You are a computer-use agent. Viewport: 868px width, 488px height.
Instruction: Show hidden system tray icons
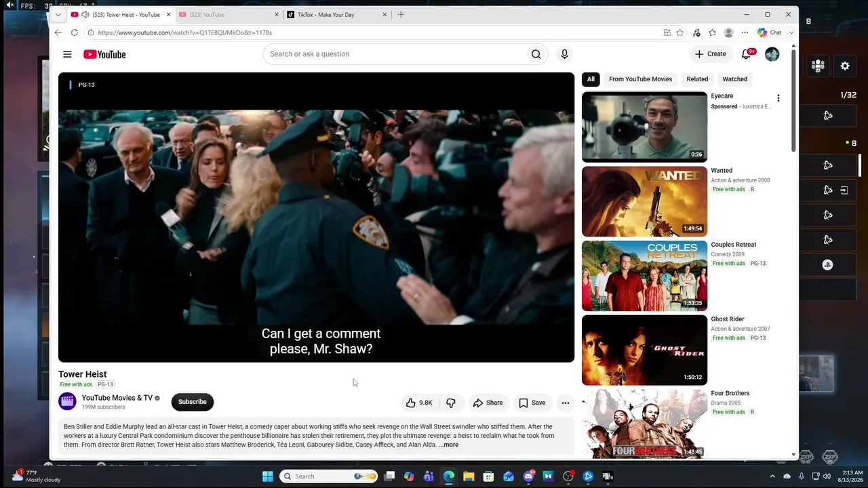click(x=772, y=476)
